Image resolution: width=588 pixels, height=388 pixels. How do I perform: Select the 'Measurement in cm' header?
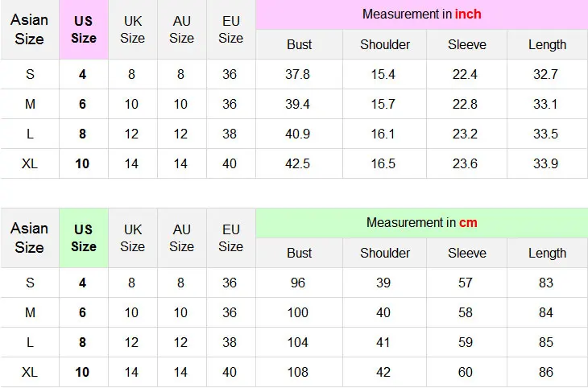pyautogui.click(x=422, y=223)
